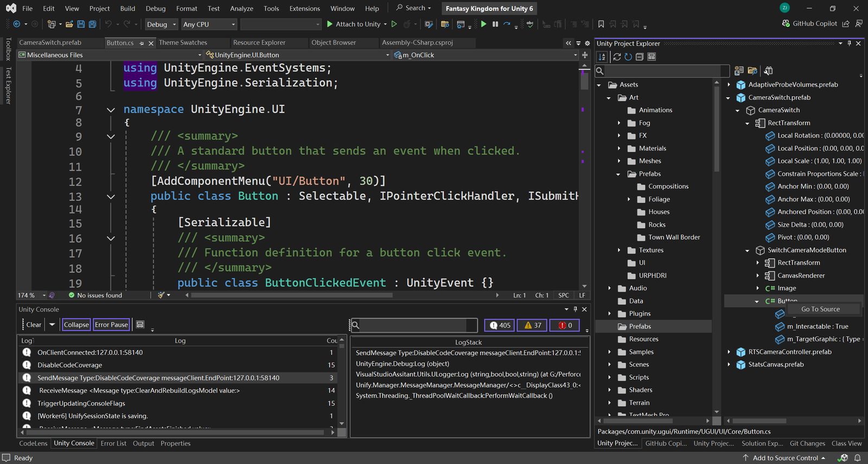Expand the Audio folder in Assets
Image resolution: width=868 pixels, height=464 pixels.
click(609, 288)
